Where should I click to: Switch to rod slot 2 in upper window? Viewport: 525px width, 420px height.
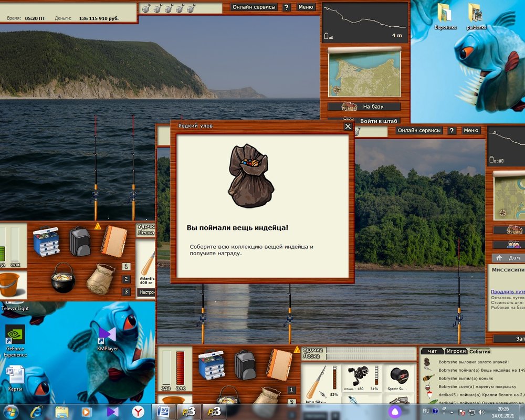pos(126,279)
